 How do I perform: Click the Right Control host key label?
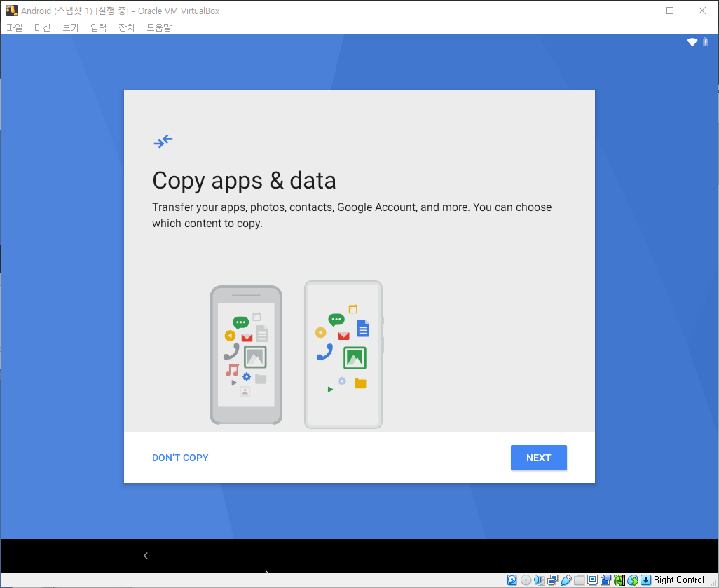click(678, 580)
